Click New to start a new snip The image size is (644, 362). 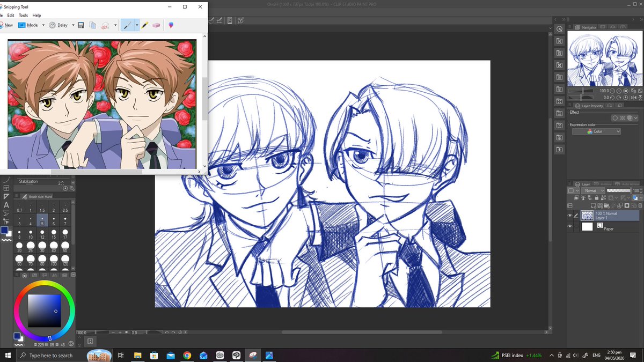(x=6, y=25)
